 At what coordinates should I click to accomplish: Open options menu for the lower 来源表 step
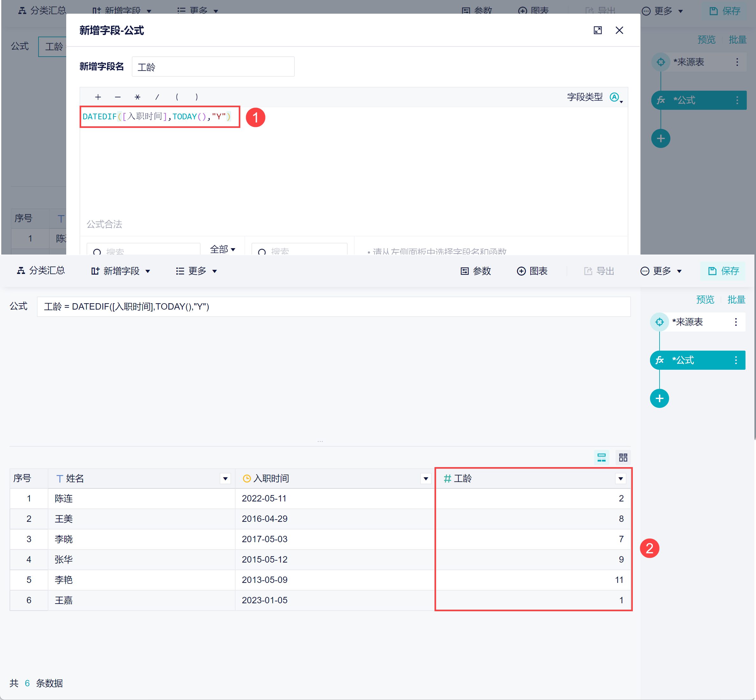click(736, 322)
